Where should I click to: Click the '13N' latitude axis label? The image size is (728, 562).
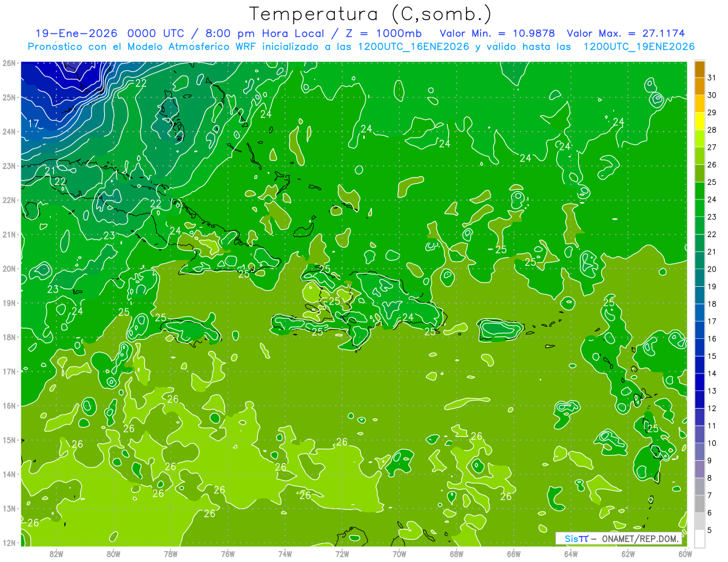(9, 508)
